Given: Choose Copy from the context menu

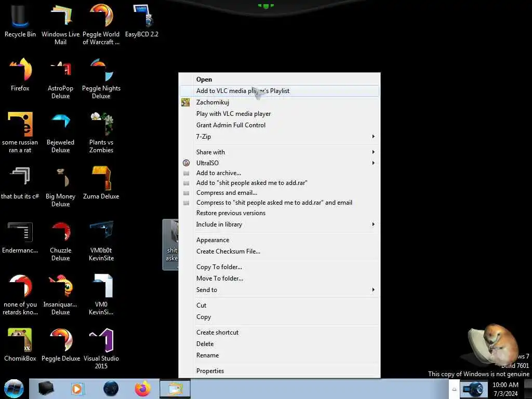Looking at the screenshot, I should tap(279, 317).
